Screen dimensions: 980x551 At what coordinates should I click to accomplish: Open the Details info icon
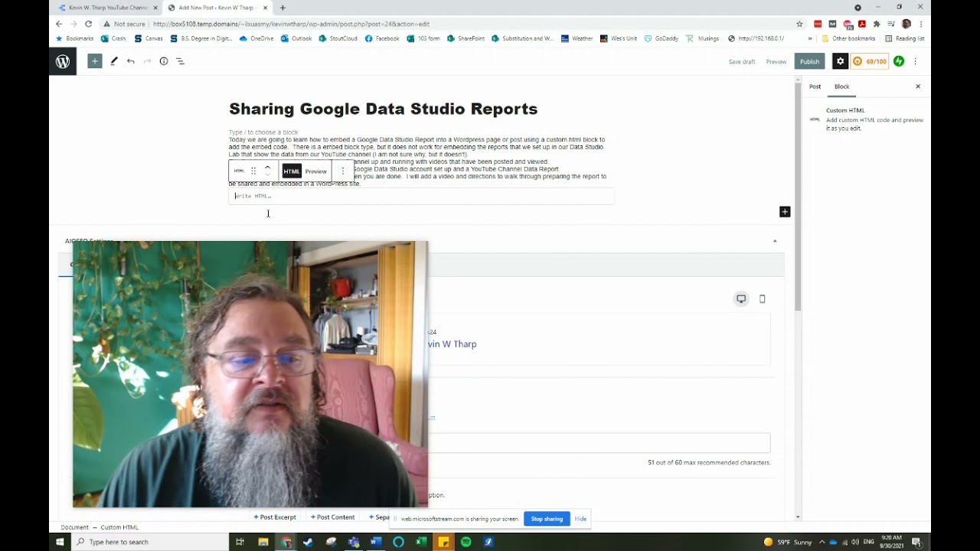click(164, 61)
